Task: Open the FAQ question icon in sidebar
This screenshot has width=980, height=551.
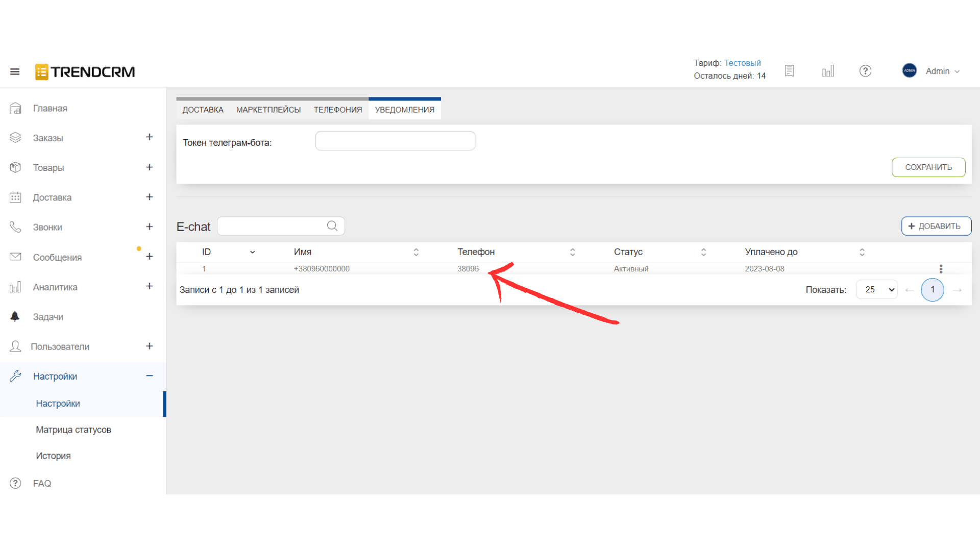Action: [x=15, y=483]
